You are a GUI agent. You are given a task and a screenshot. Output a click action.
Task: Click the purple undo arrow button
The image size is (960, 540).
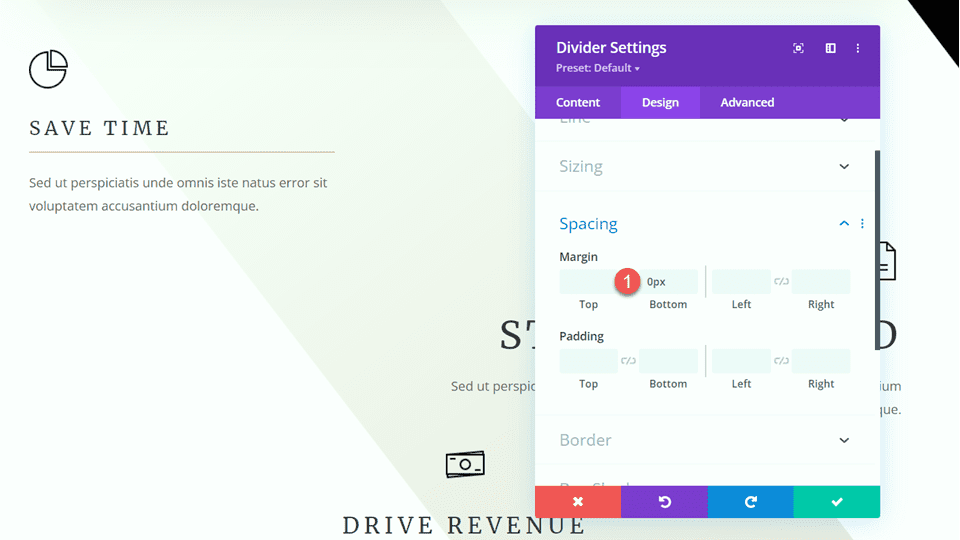pyautogui.click(x=664, y=502)
